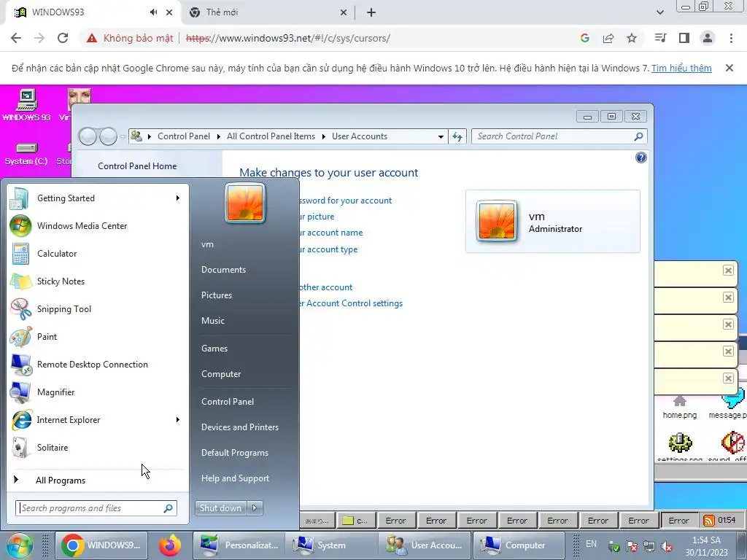Expand breadcrumb arrow after All Control Panel Items

[323, 136]
